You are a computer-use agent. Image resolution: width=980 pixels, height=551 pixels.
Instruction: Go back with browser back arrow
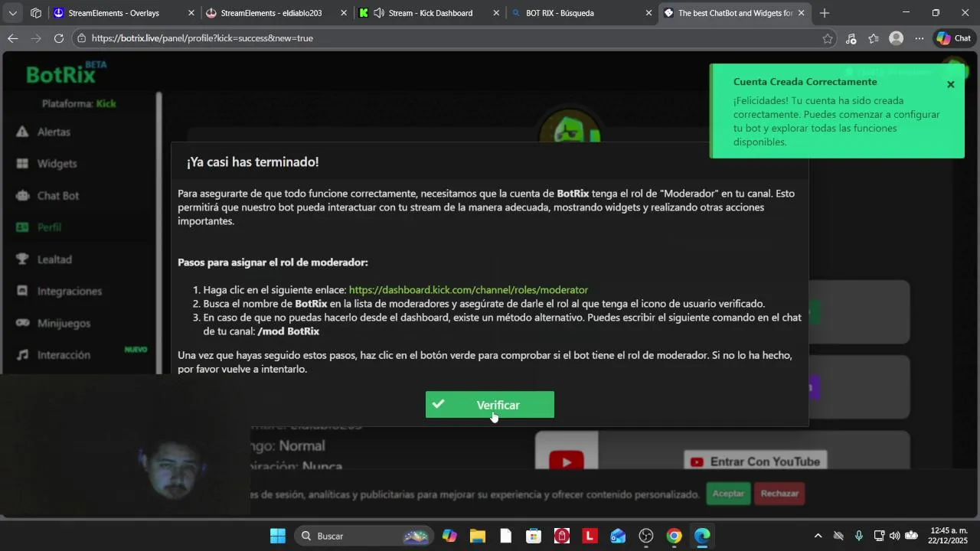coord(13,38)
